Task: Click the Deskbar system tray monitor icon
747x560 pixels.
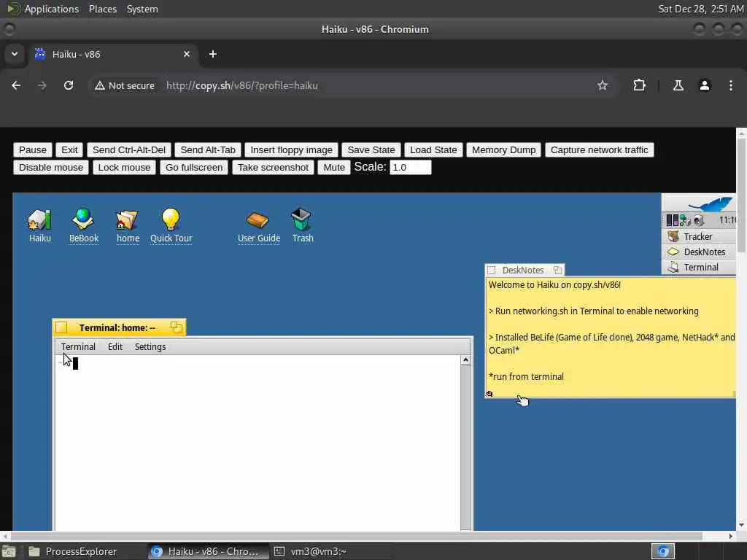Action: click(x=672, y=220)
